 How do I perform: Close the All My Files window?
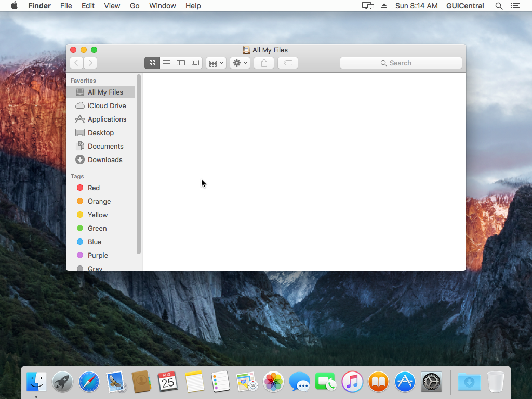(x=73, y=50)
